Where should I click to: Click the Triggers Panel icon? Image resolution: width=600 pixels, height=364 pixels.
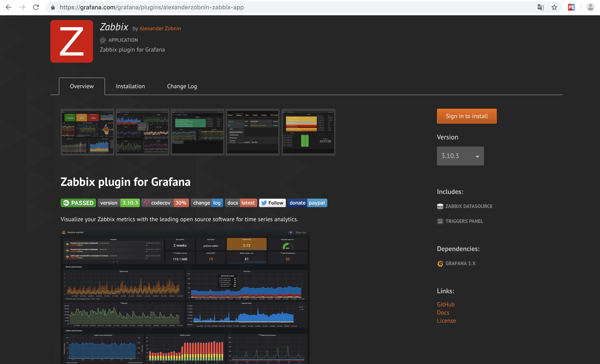[440, 221]
